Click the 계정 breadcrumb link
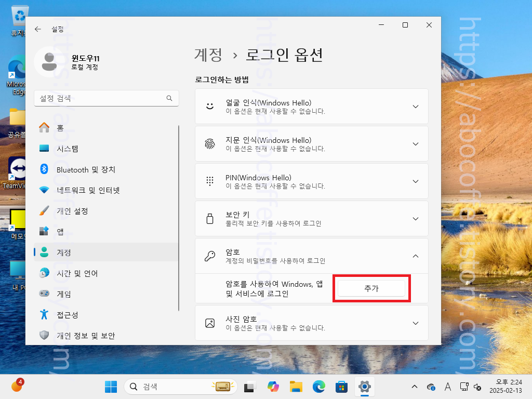532x399 pixels. (x=208, y=55)
